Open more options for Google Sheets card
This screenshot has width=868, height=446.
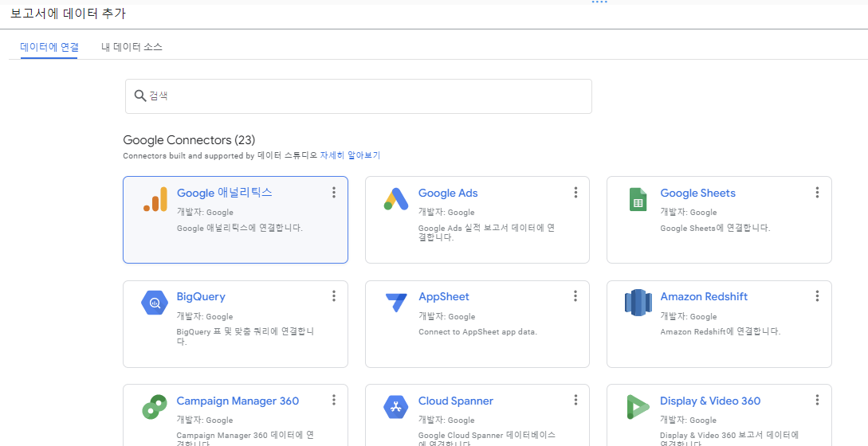pyautogui.click(x=817, y=193)
